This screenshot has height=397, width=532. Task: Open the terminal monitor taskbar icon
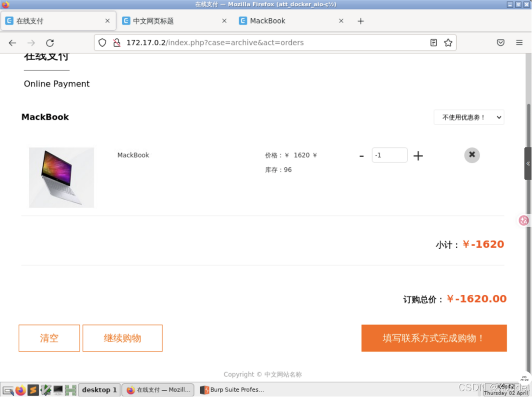58,390
